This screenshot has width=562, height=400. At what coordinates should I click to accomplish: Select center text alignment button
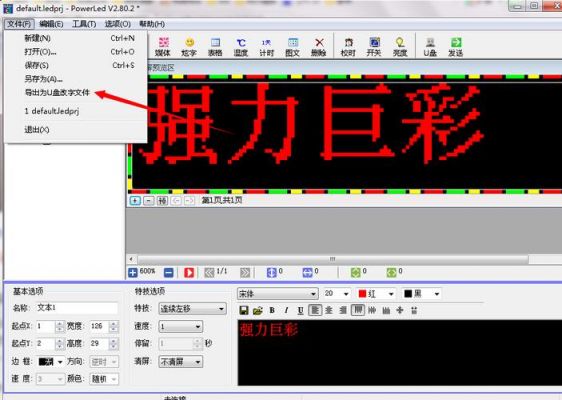(329, 310)
